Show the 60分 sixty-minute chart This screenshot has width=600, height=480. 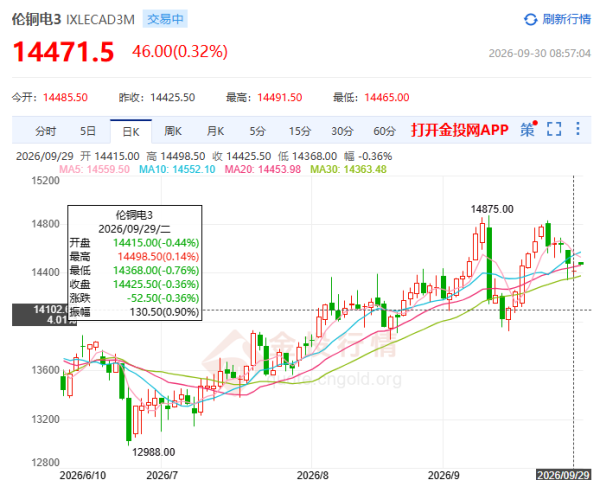click(x=384, y=131)
